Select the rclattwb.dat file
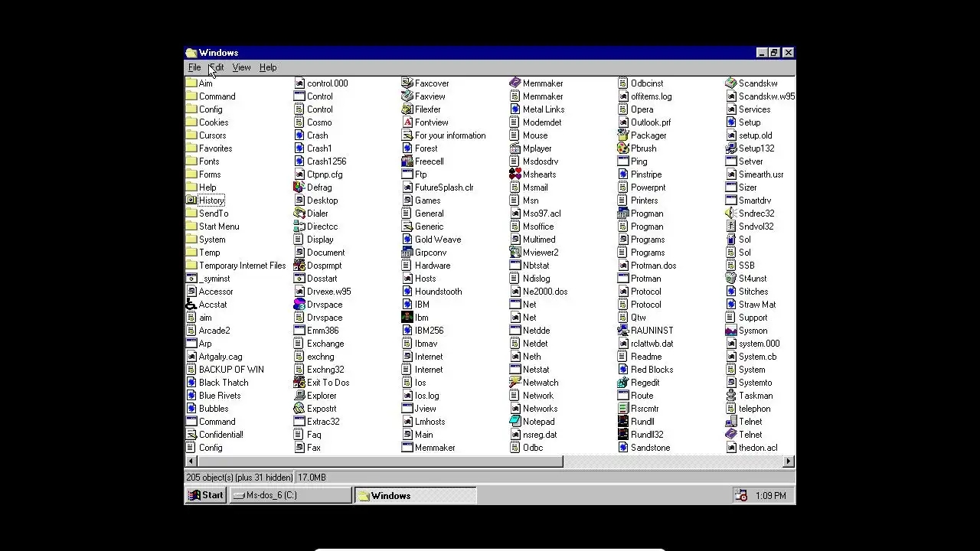This screenshot has width=980, height=551. pyautogui.click(x=645, y=344)
